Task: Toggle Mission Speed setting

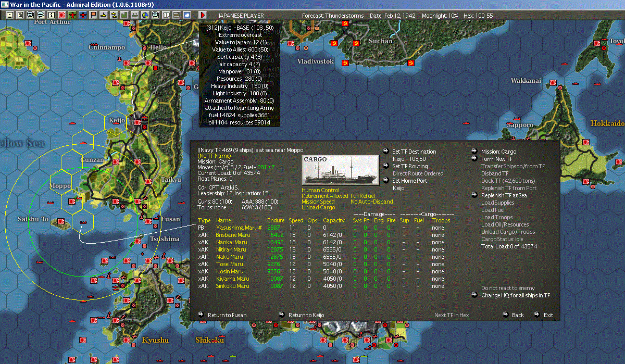Action: click(319, 202)
